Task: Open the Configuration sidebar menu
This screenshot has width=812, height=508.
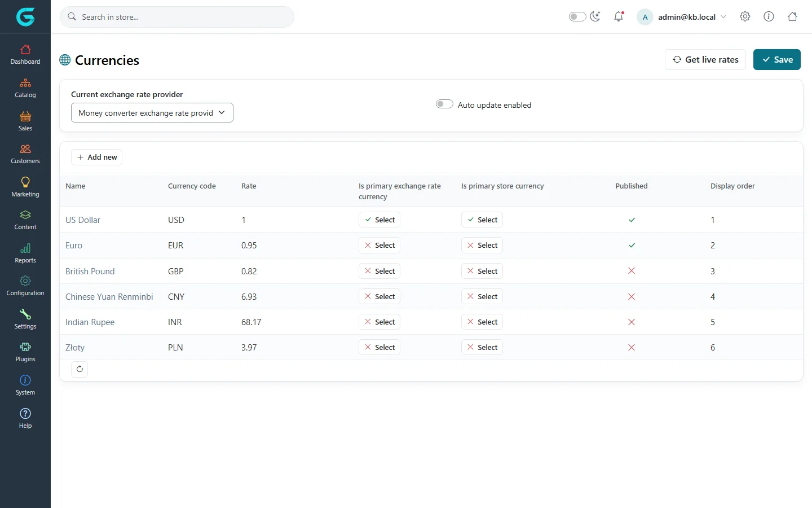Action: coord(25,286)
